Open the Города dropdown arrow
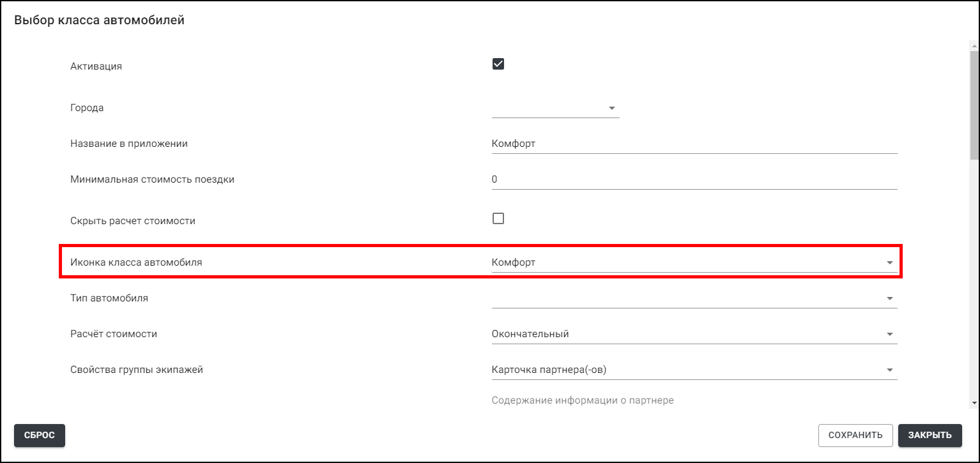Viewport: 980px width, 463px height. coord(611,108)
